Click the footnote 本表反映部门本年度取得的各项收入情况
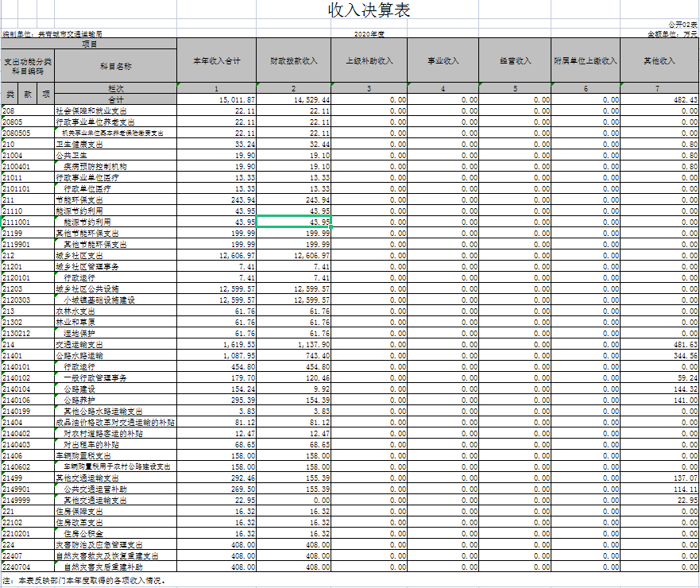The height and width of the screenshot is (588, 700). tap(87, 581)
